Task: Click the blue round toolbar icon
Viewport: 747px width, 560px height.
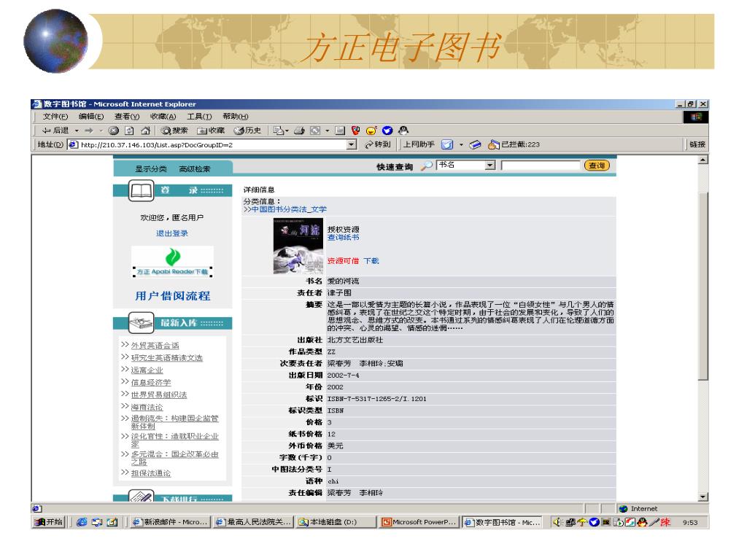Action: (387, 131)
